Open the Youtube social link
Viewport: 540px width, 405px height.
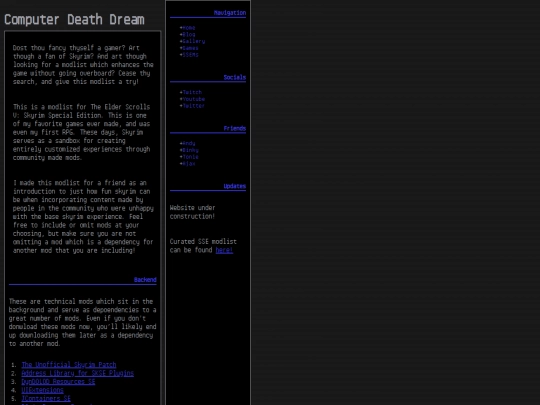[x=194, y=99]
